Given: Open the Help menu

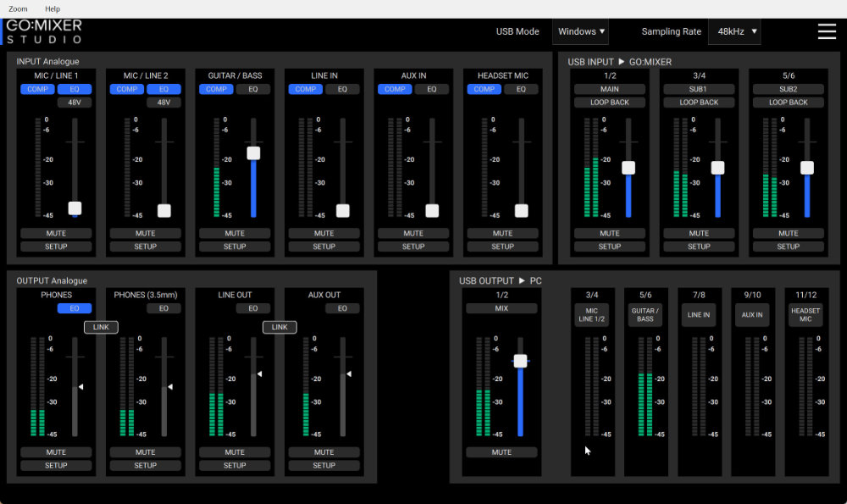Looking at the screenshot, I should pos(53,8).
